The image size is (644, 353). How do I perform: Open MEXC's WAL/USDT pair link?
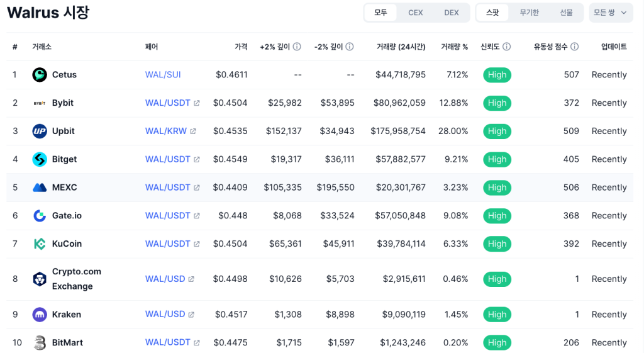[x=167, y=188]
